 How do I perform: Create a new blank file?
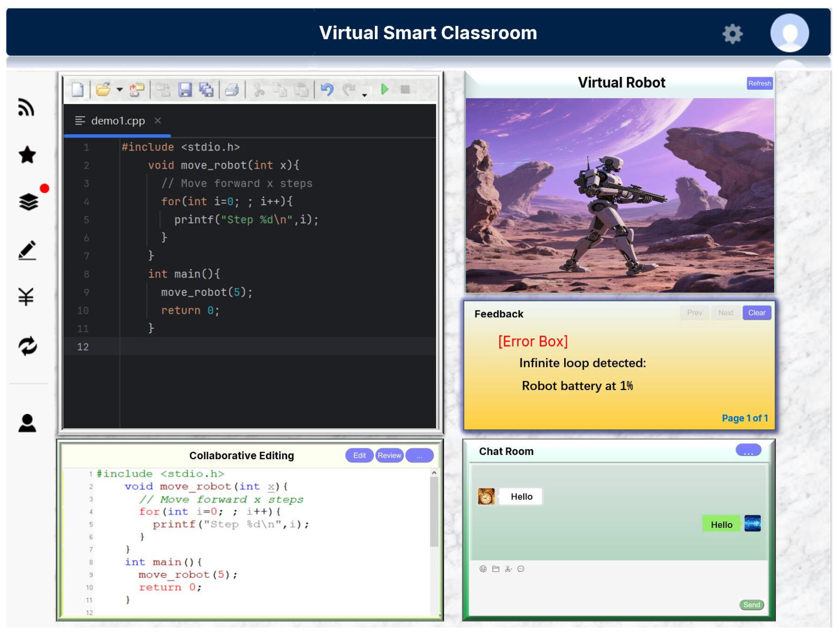pos(78,90)
